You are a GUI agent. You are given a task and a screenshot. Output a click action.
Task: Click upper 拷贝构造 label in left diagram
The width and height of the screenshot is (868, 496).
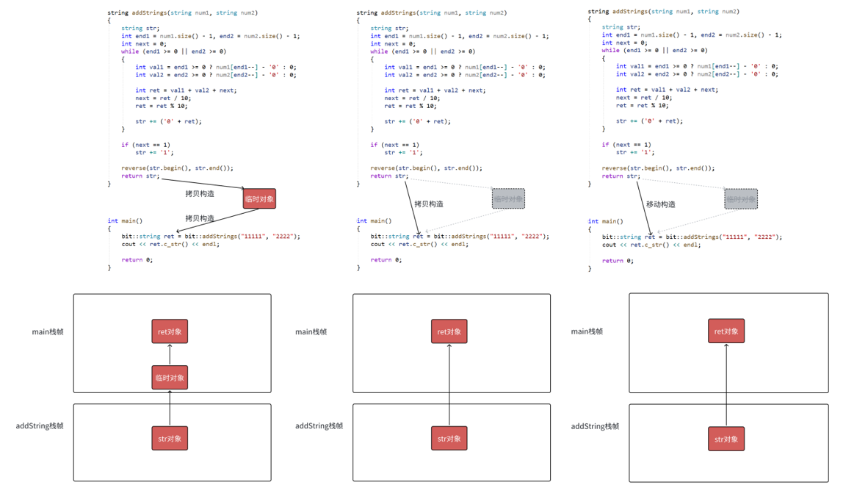(x=199, y=193)
